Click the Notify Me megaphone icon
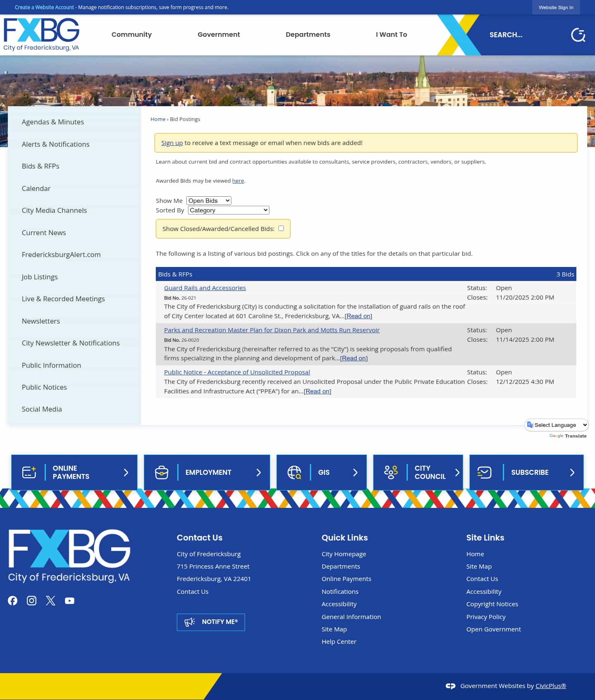595x700 pixels. point(190,622)
